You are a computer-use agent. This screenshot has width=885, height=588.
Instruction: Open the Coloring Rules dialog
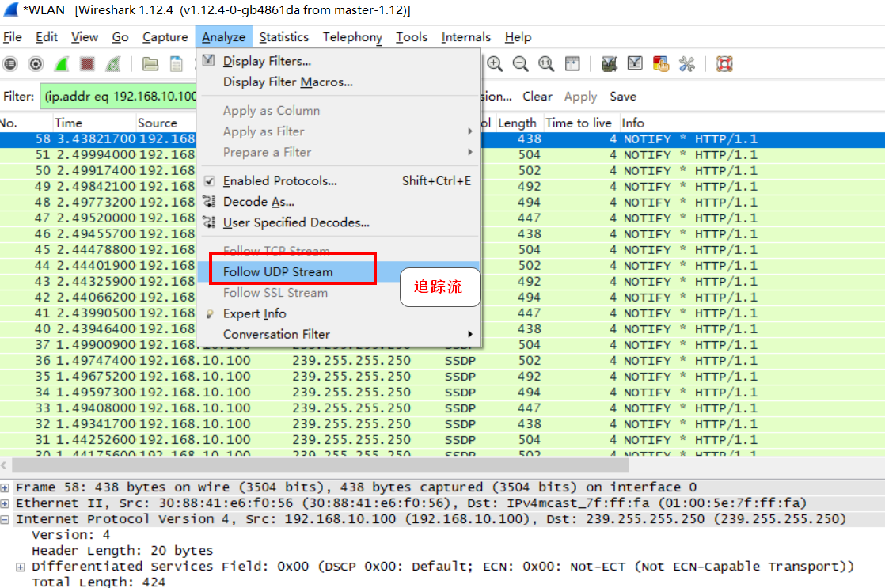click(660, 64)
